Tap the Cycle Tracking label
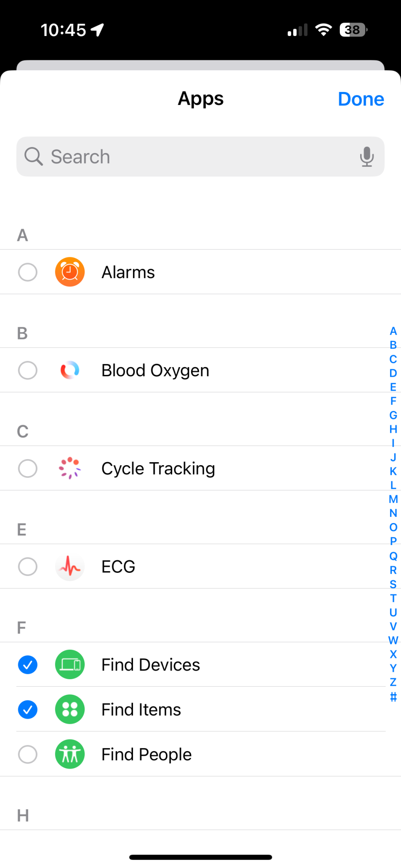Screen dimensions: 401x868 click(x=158, y=469)
